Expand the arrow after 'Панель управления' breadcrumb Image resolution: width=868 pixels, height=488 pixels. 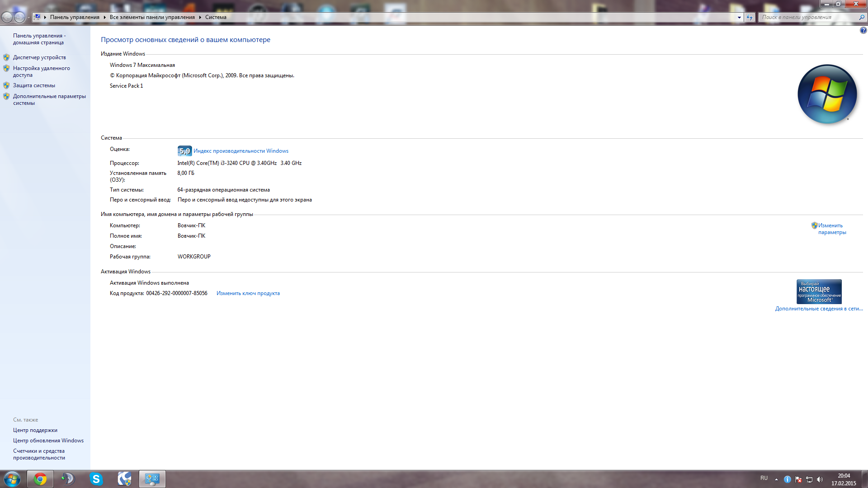tap(104, 17)
